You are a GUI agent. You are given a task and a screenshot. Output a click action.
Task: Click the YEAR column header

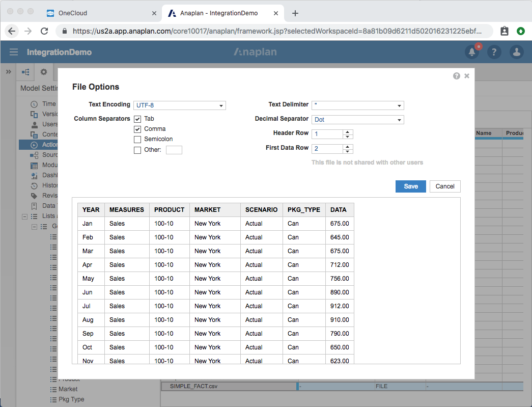(91, 210)
